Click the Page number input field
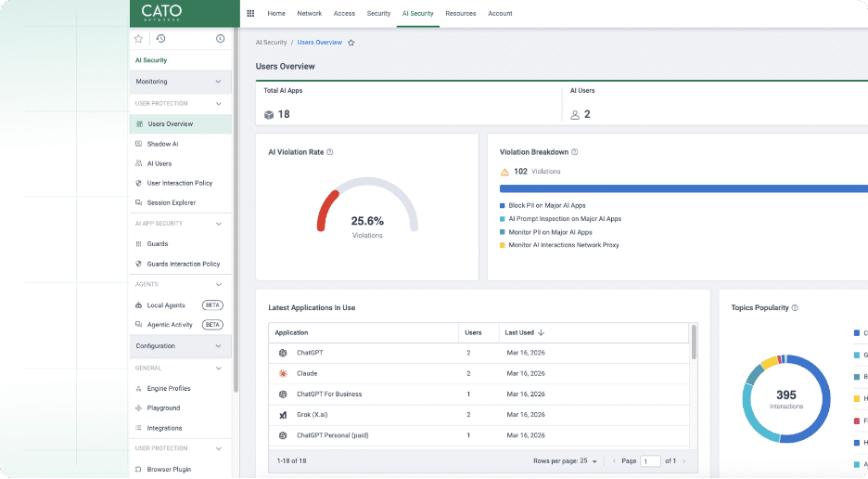The width and height of the screenshot is (868, 479). point(650,461)
